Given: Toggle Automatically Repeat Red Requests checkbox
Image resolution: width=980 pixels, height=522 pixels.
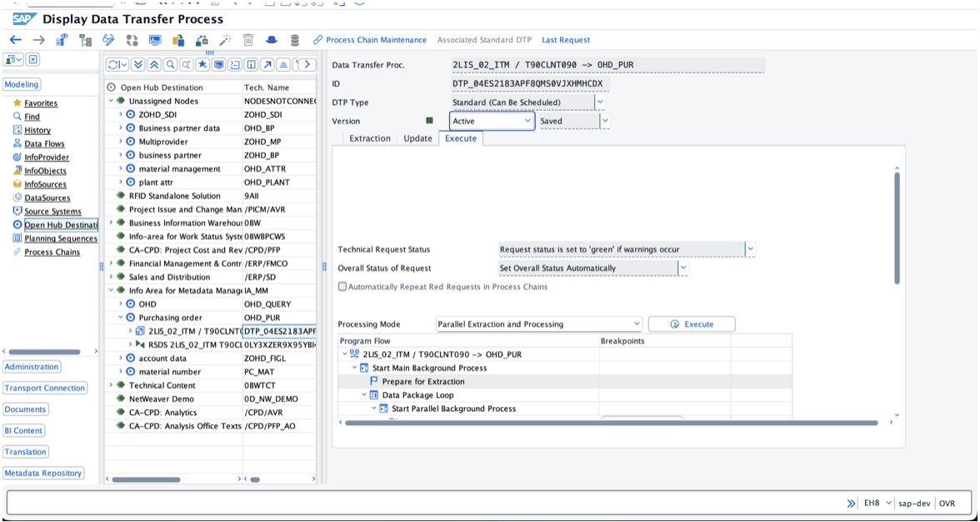Looking at the screenshot, I should [x=342, y=287].
